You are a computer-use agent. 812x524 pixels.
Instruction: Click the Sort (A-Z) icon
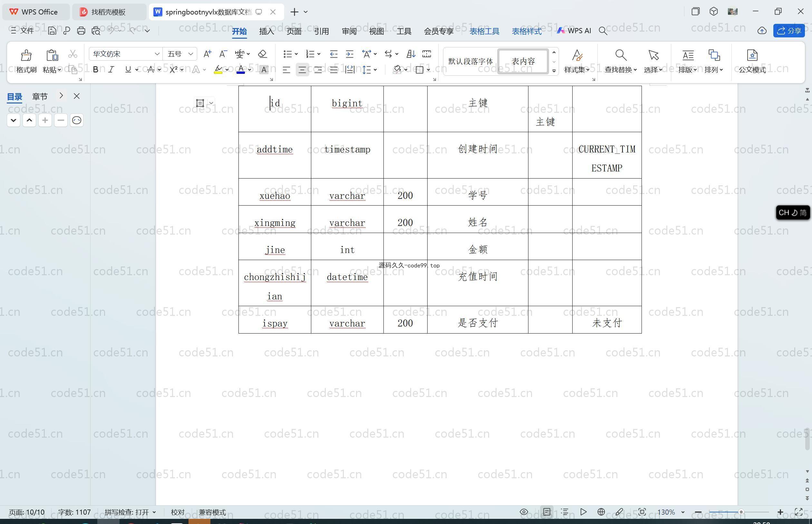click(x=411, y=54)
